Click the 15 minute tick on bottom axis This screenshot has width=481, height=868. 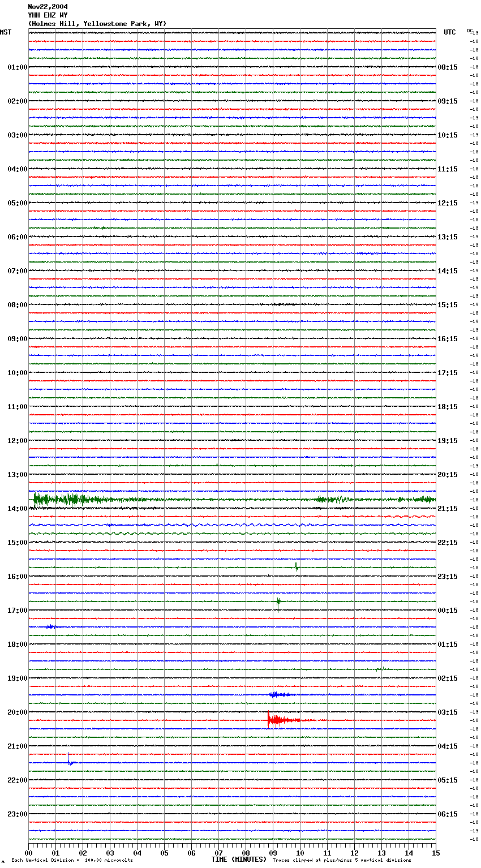tap(436, 853)
